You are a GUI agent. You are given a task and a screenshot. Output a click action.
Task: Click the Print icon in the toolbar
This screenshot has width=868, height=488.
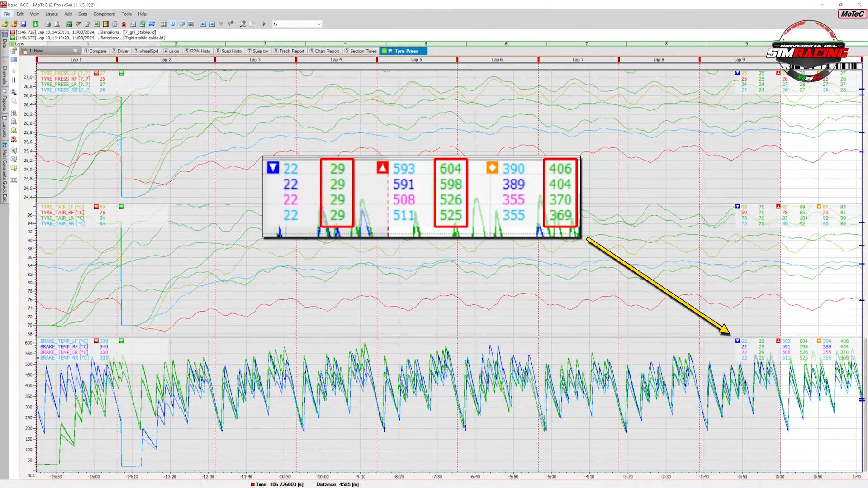47,24
